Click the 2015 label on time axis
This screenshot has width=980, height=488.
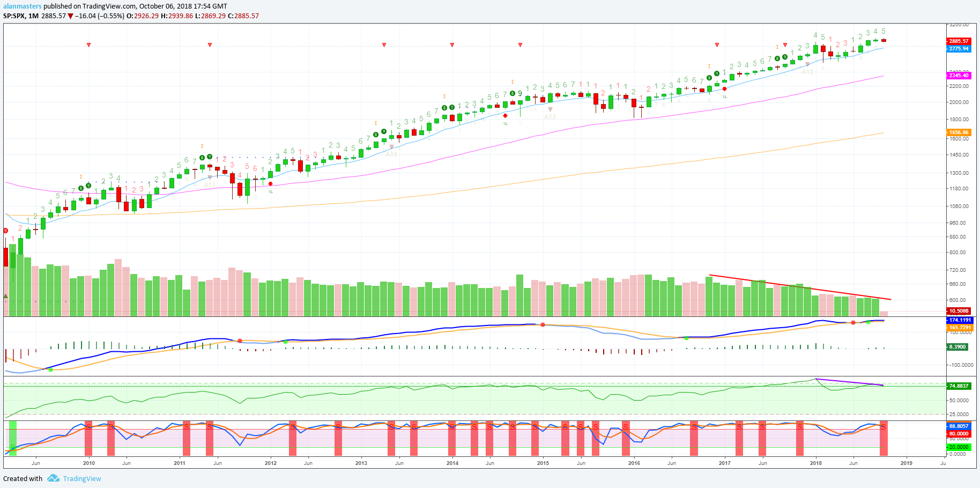click(x=543, y=463)
